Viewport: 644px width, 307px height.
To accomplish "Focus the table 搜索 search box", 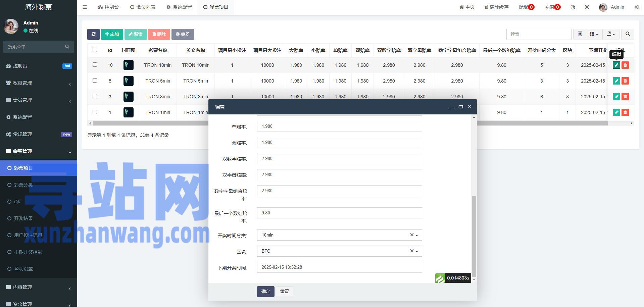I will coord(539,34).
